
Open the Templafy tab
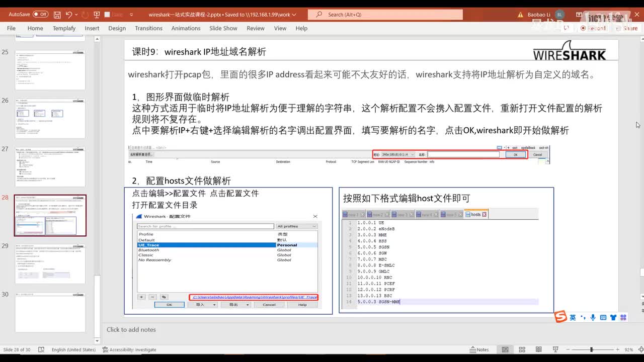point(64,28)
